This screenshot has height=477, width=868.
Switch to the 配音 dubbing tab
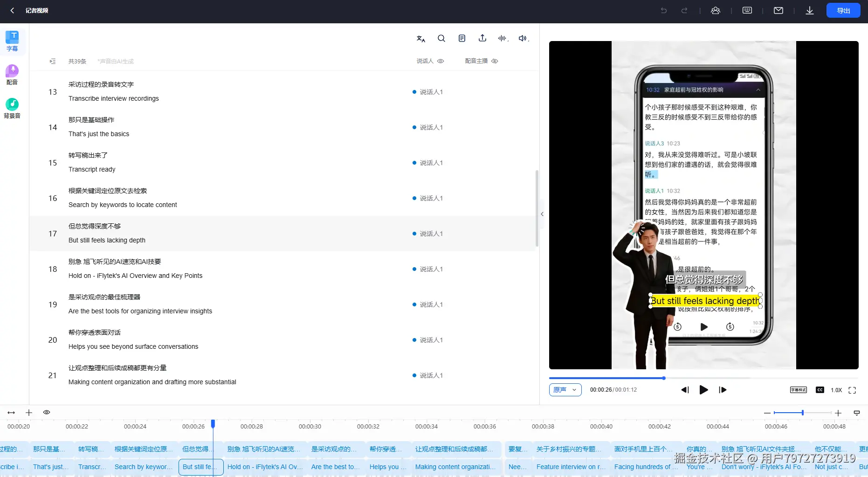coord(12,75)
